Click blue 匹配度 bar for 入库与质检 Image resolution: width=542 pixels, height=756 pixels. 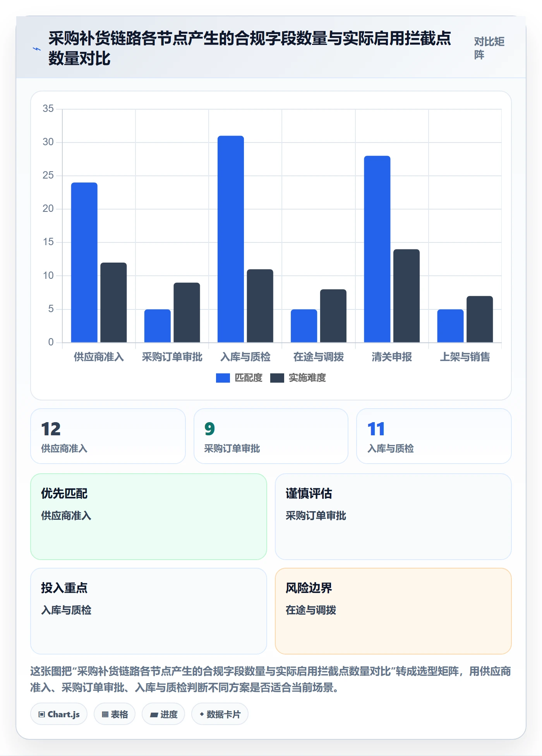231,239
